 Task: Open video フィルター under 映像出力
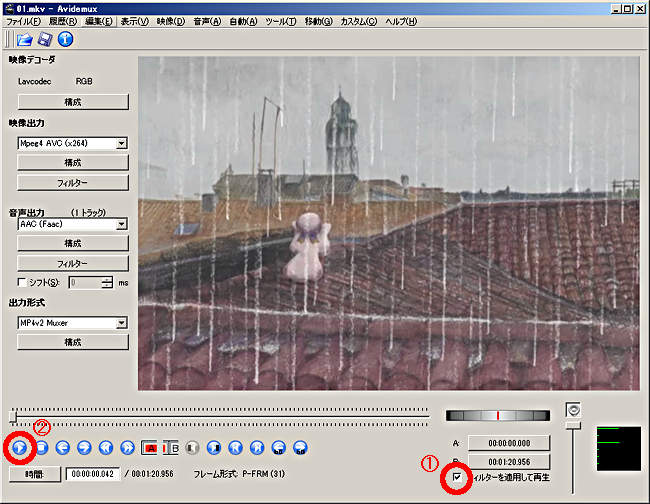click(73, 183)
